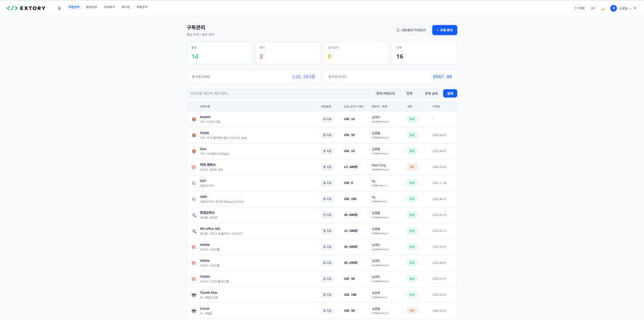Open the 전체 카테고리 dropdown filter
644x320 pixels.
(386, 93)
